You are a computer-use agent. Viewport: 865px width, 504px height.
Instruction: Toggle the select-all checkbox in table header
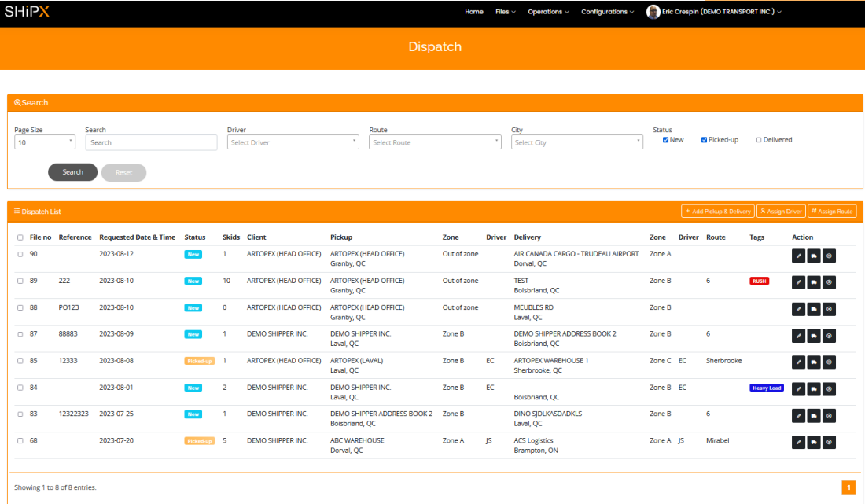[20, 237]
